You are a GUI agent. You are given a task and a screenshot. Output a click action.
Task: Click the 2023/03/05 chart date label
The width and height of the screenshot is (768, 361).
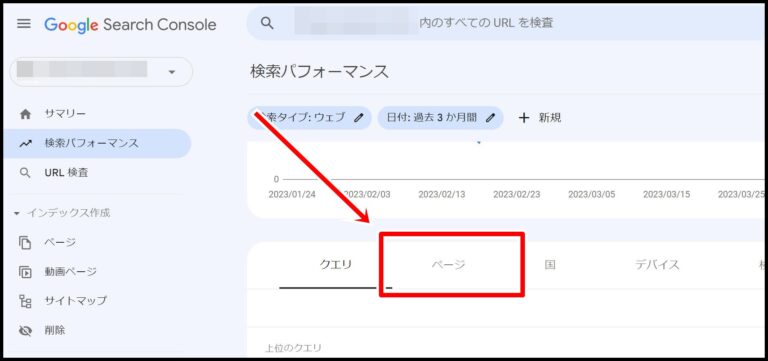(592, 194)
